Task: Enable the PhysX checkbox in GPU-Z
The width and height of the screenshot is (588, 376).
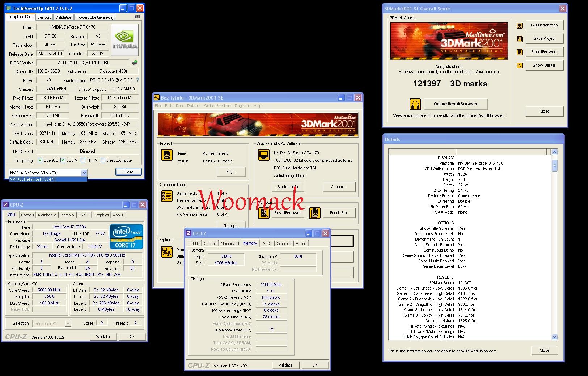Action: coord(83,160)
